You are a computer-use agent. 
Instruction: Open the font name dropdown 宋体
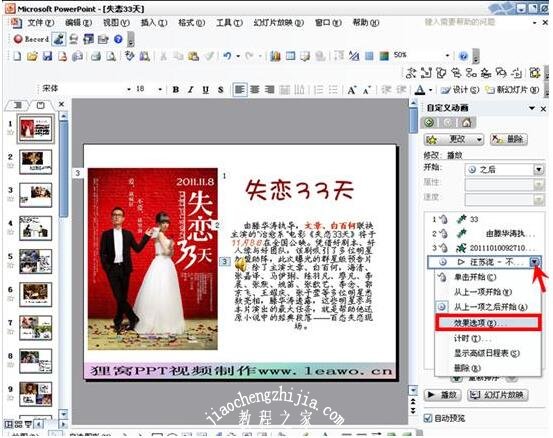coord(129,89)
